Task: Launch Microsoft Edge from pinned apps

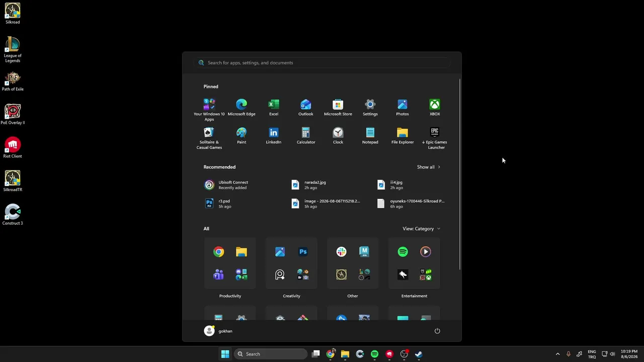Action: [x=242, y=107]
